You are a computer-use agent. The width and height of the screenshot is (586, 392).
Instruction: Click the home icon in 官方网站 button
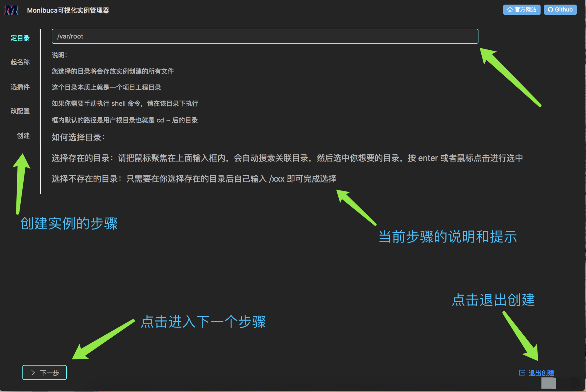510,10
